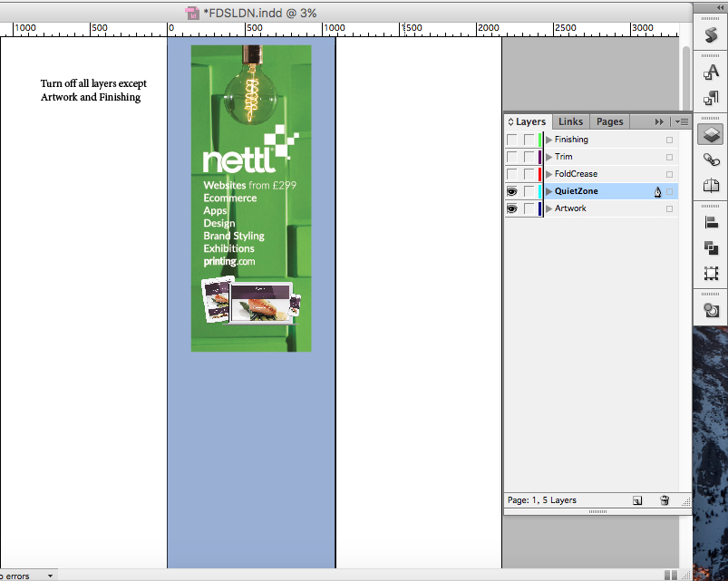The width and height of the screenshot is (728, 581).
Task: Toggle lock box for Artwork layer
Action: 529,208
